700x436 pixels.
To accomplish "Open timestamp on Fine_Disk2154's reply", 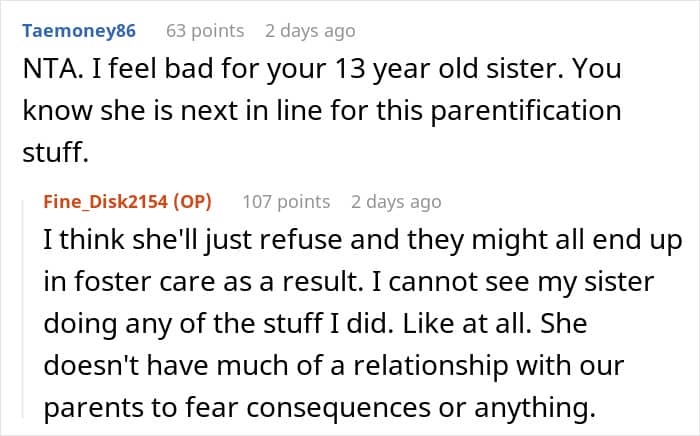I will (x=396, y=201).
